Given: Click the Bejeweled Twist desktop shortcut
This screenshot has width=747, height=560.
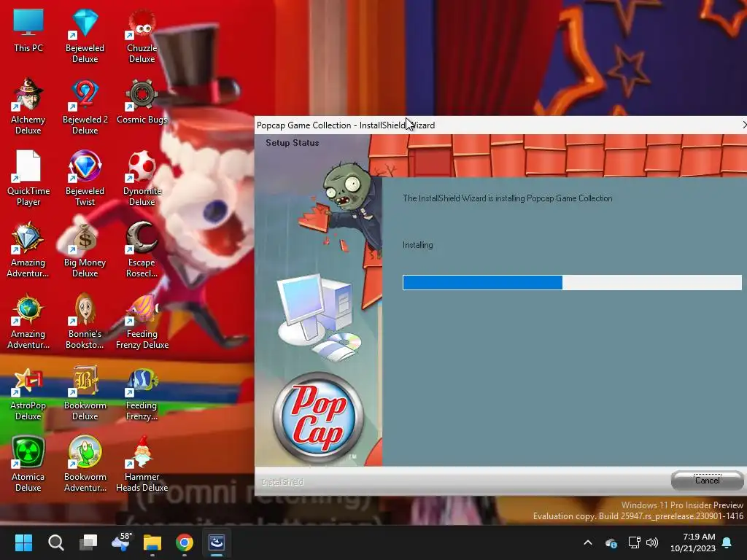Looking at the screenshot, I should [x=85, y=179].
